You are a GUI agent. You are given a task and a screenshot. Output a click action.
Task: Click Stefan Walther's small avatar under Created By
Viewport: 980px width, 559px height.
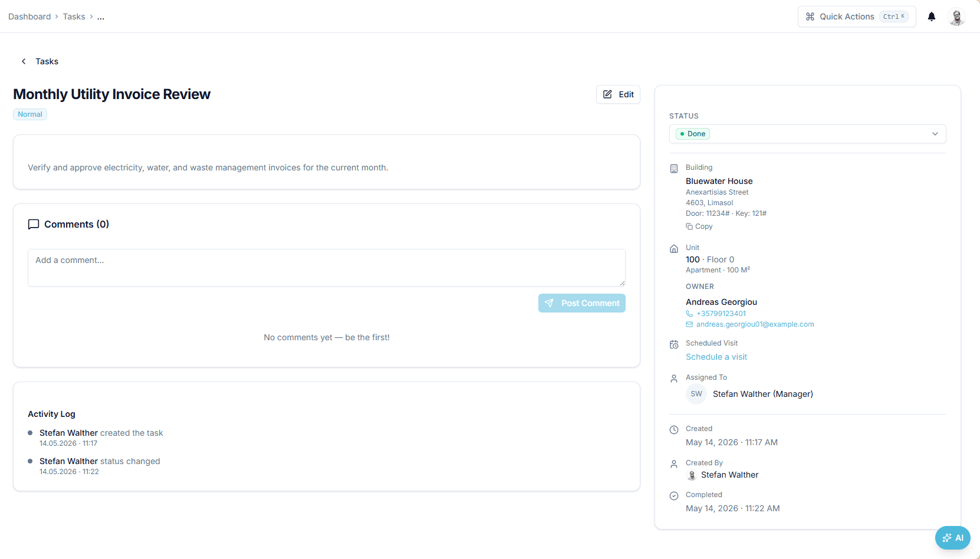(692, 475)
